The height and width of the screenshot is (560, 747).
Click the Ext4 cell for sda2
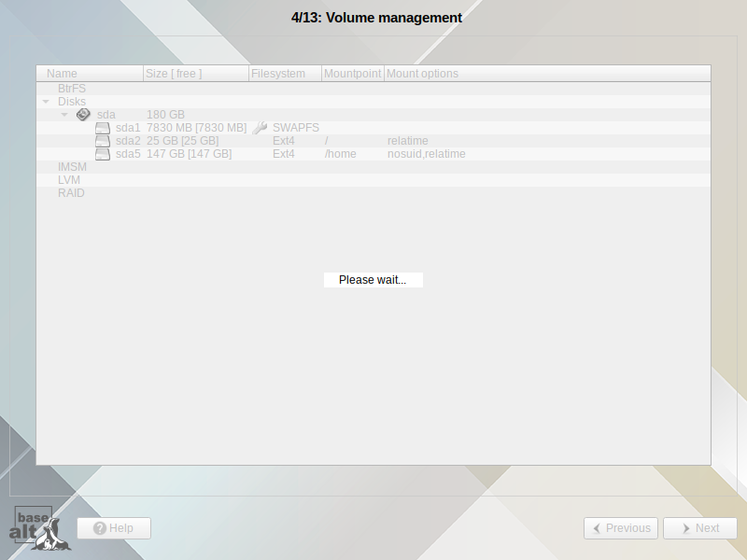point(284,141)
